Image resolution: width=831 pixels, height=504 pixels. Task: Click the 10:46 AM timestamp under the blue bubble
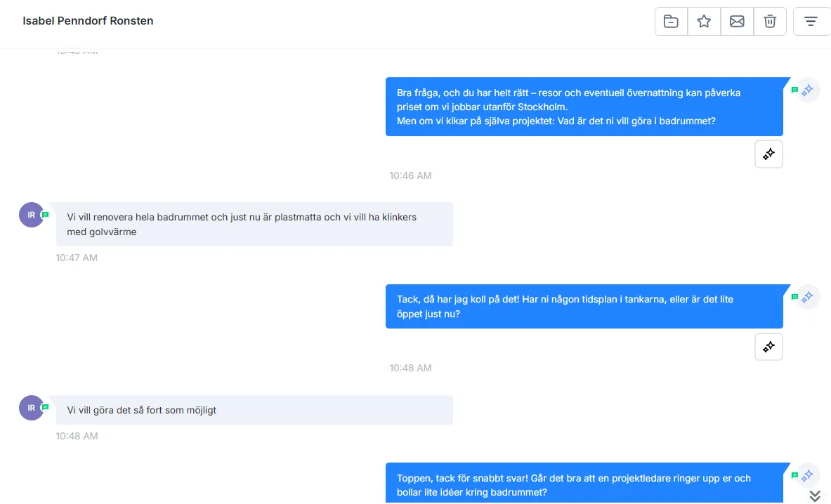click(411, 175)
